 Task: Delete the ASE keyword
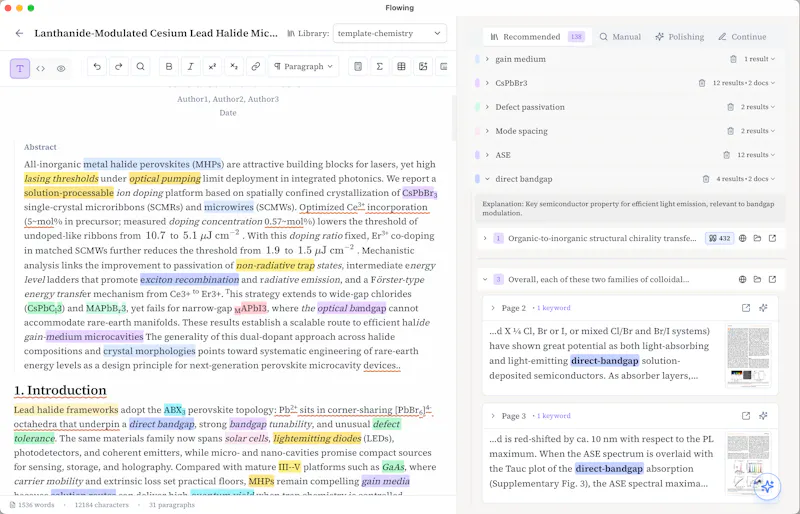tap(727, 155)
